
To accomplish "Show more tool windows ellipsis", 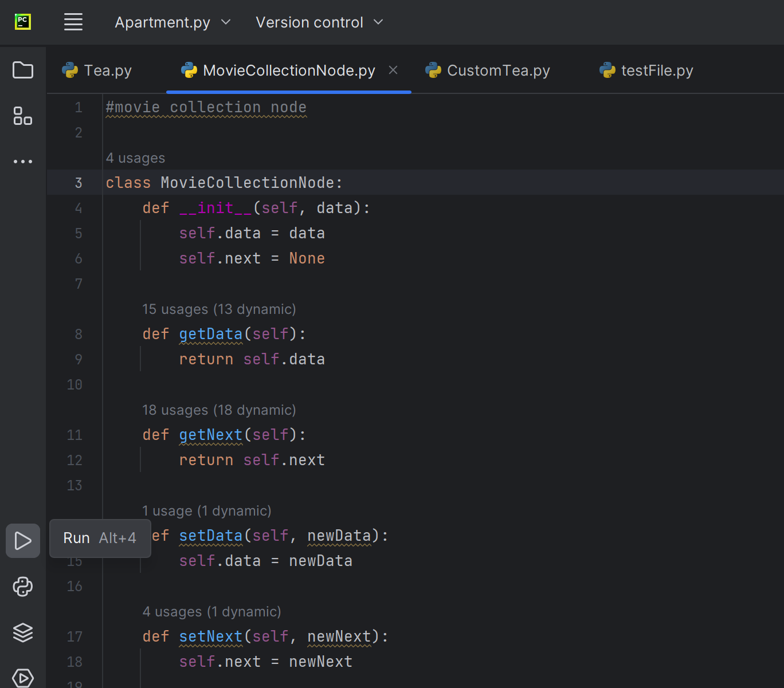I will click(23, 162).
